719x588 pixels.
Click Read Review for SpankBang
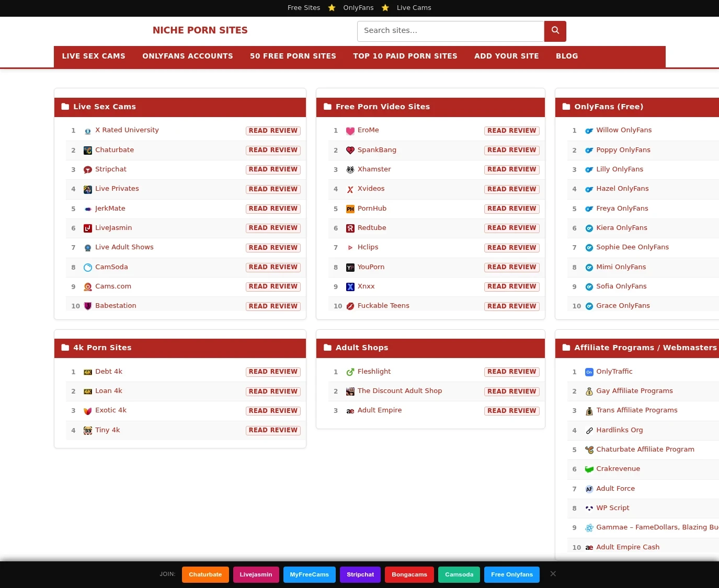[512, 150]
